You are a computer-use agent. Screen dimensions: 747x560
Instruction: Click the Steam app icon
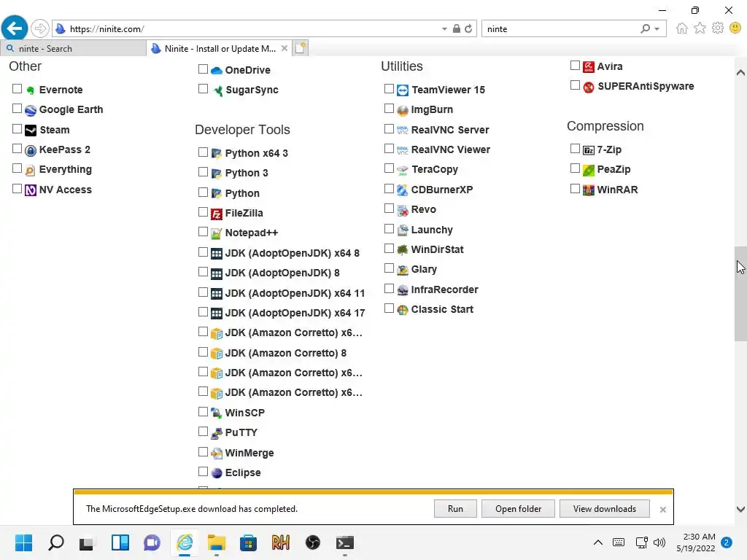click(31, 130)
